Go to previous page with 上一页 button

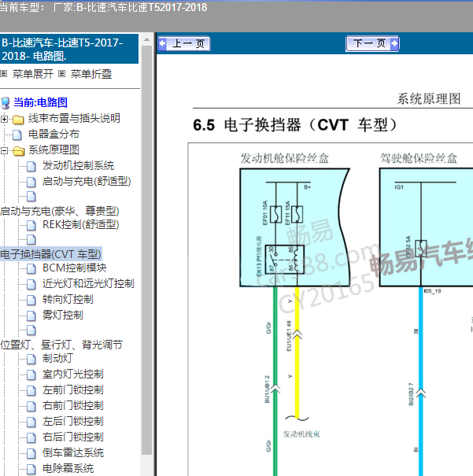click(184, 44)
